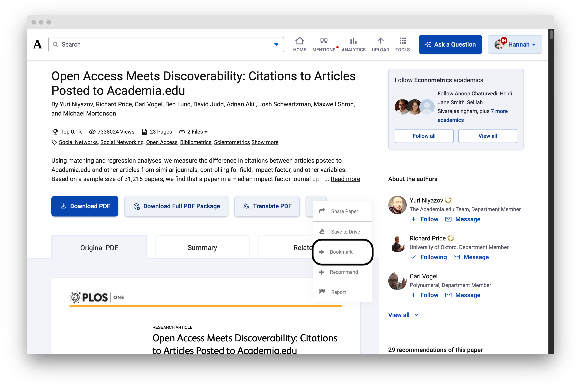581x392 pixels.
Task: Click the Ask a Question button
Action: (x=450, y=44)
